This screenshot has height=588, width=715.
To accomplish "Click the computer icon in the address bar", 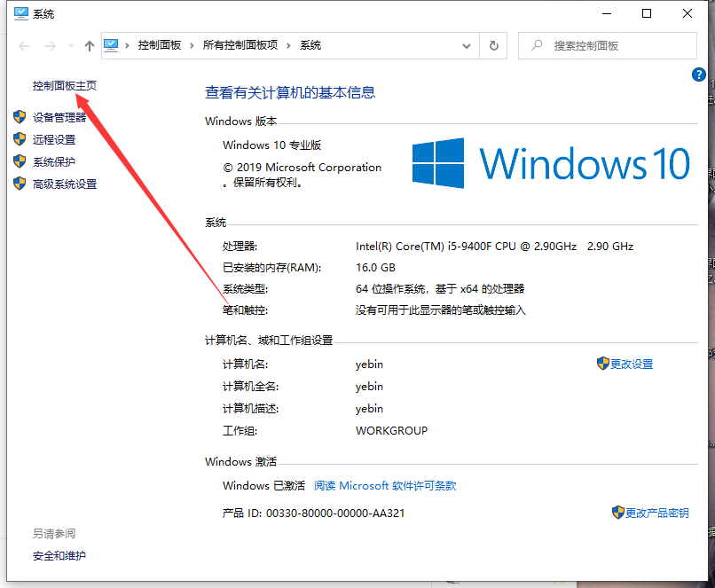I will [x=113, y=45].
